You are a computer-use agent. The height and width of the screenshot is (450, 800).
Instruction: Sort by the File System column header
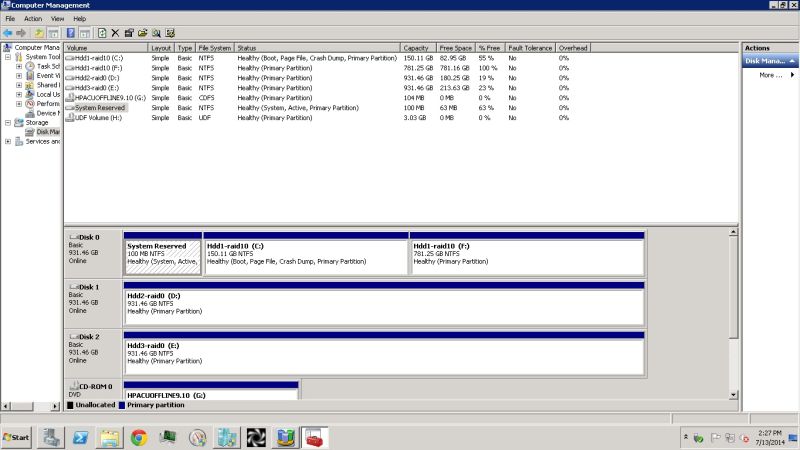tap(214, 48)
